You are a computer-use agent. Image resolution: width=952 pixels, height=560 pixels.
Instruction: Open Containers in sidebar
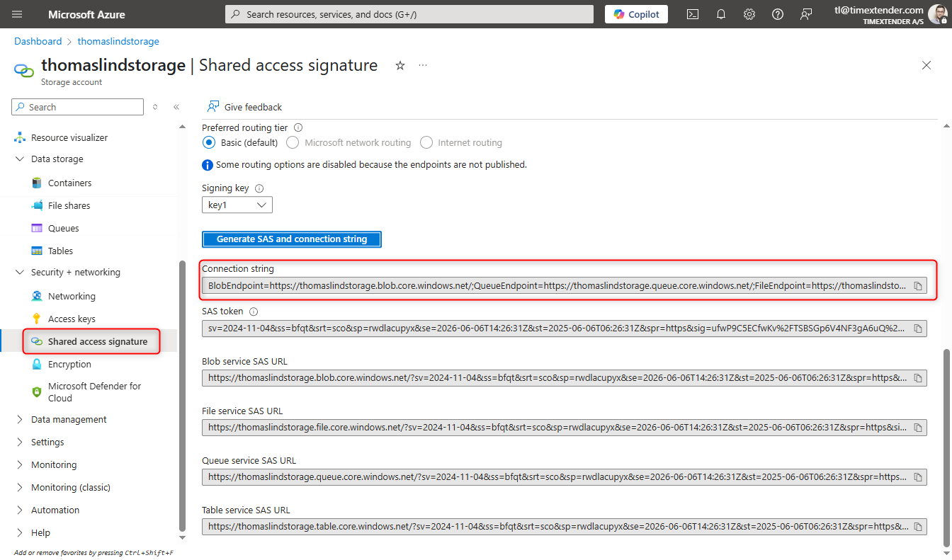[x=69, y=183]
